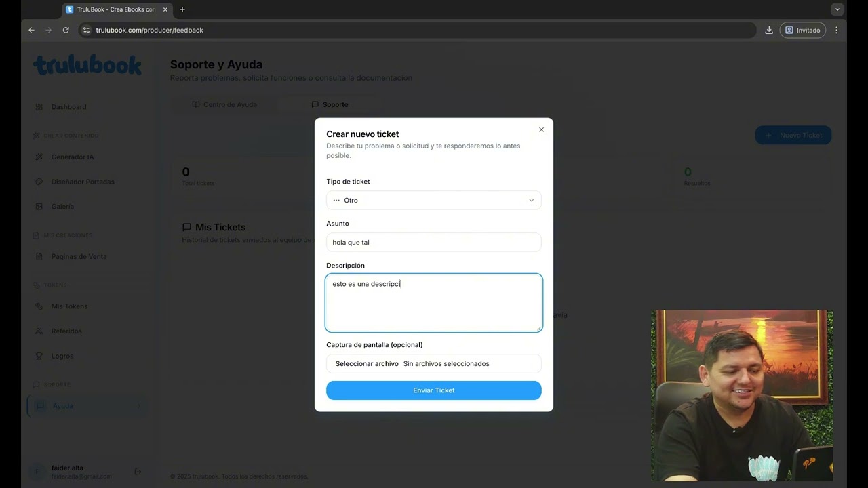Open Mis Tokens in sidebar
Viewport: 868px width, 488px height.
point(87,306)
